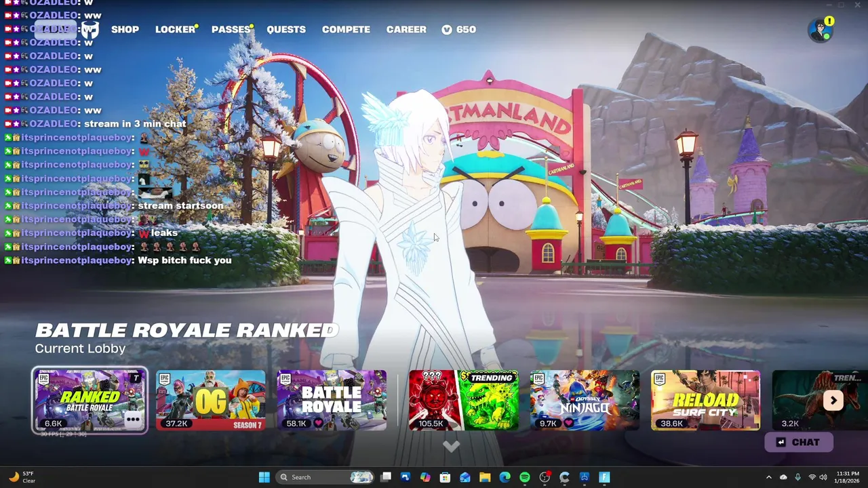Image resolution: width=868 pixels, height=488 pixels.
Task: Go to the QUESTS tab
Action: (x=286, y=29)
